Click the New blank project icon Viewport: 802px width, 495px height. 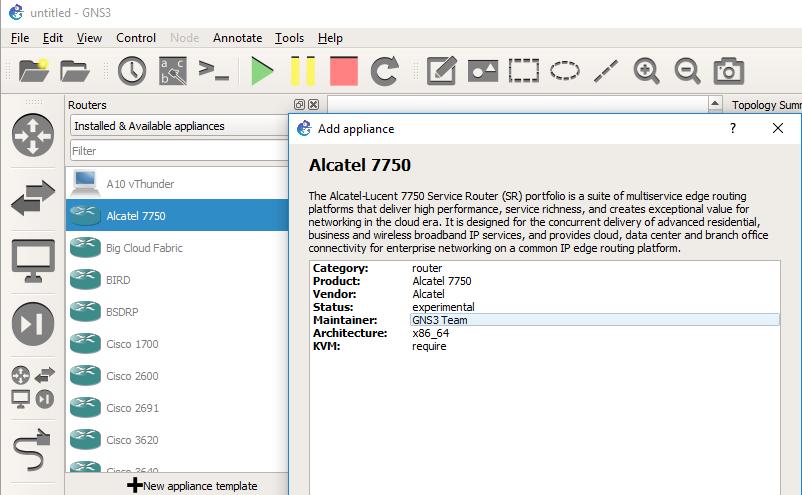34,71
